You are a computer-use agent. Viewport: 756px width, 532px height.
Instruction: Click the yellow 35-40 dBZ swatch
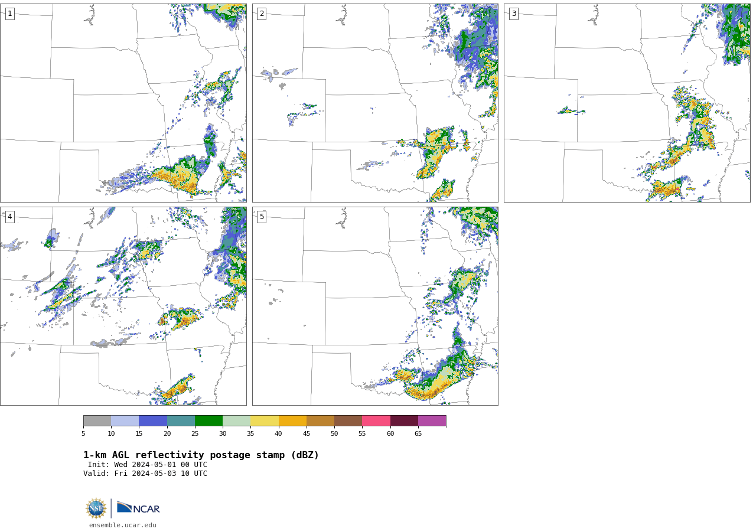click(x=265, y=420)
